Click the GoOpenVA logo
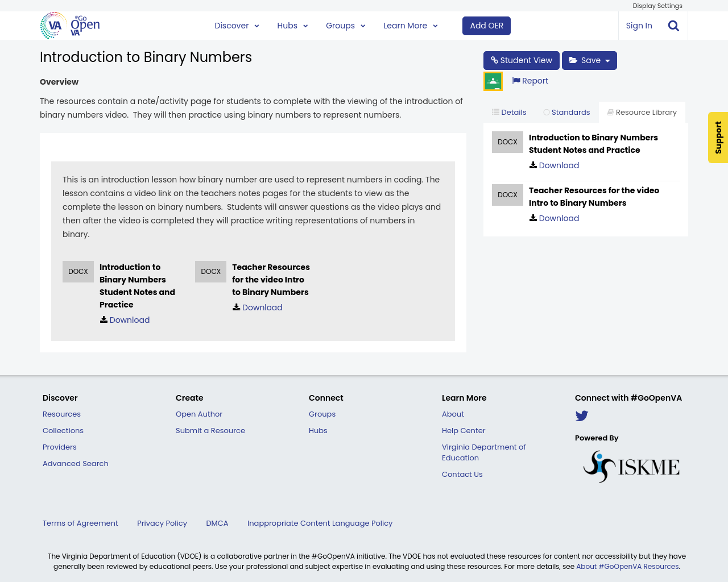728x582 pixels. 70,26
